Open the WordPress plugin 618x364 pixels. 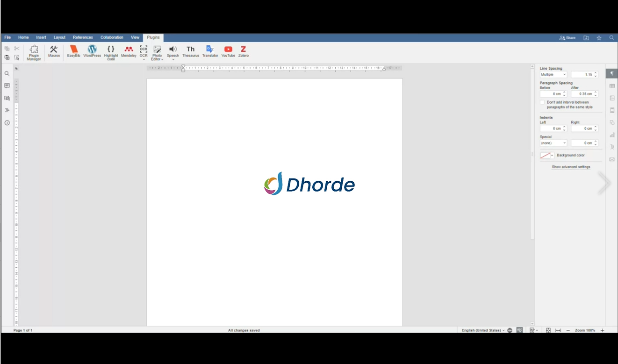pos(92,51)
